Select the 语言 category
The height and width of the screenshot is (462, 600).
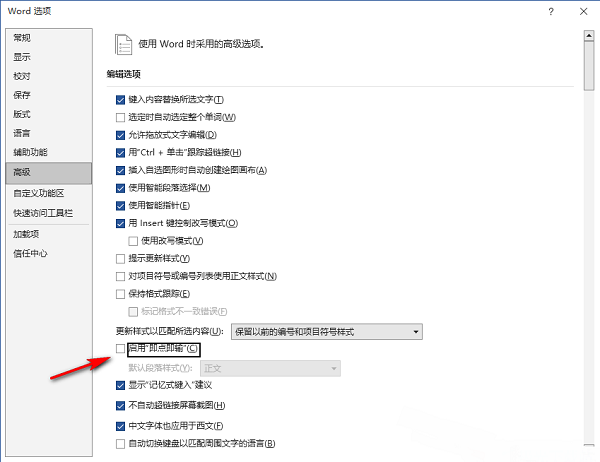49,133
